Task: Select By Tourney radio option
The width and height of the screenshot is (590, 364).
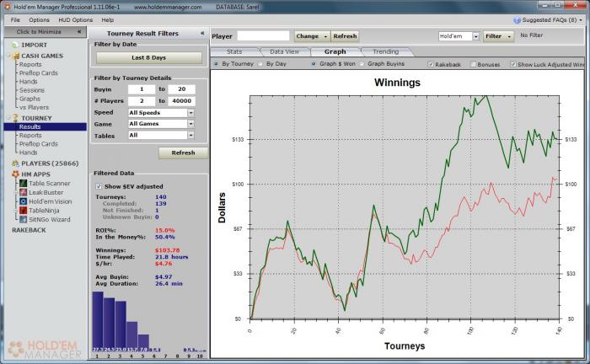Action: coord(216,64)
